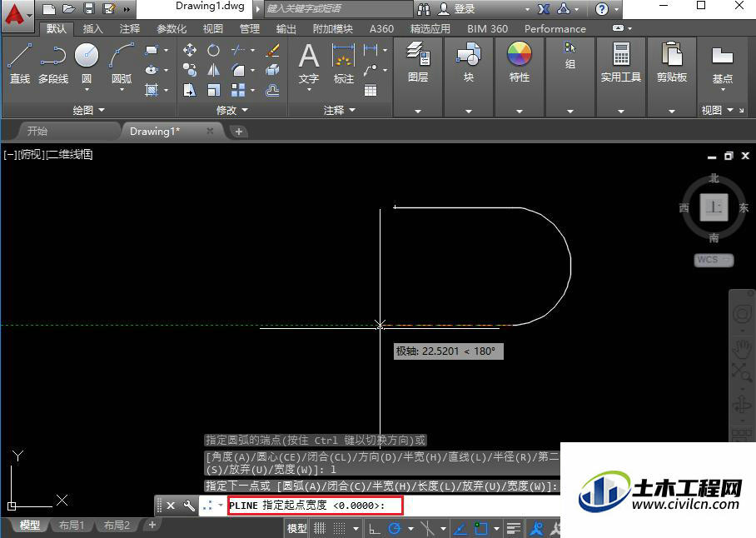The height and width of the screenshot is (538, 756).
Task: Open the polar tracking settings dropdown
Action: pyautogui.click(x=410, y=529)
